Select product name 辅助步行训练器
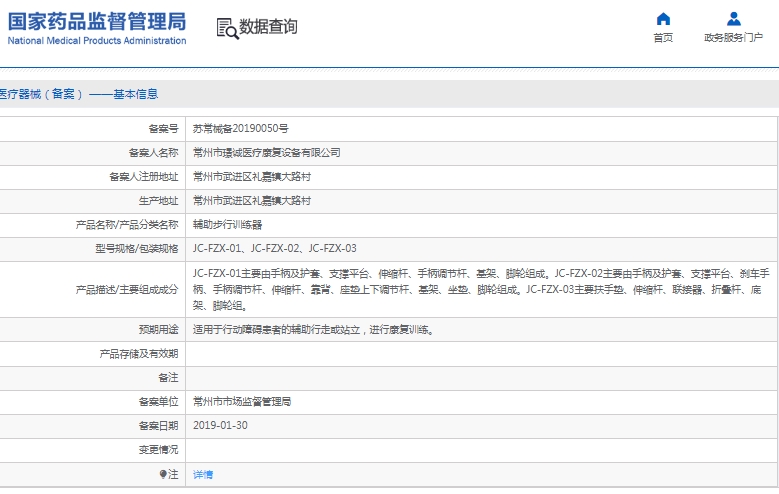Viewport: 779px width, 494px height. coord(228,225)
